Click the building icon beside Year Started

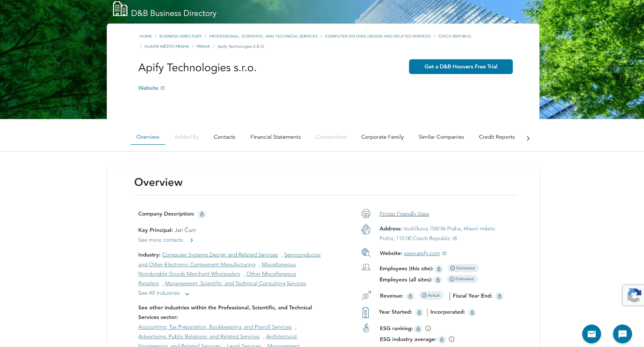tap(365, 312)
